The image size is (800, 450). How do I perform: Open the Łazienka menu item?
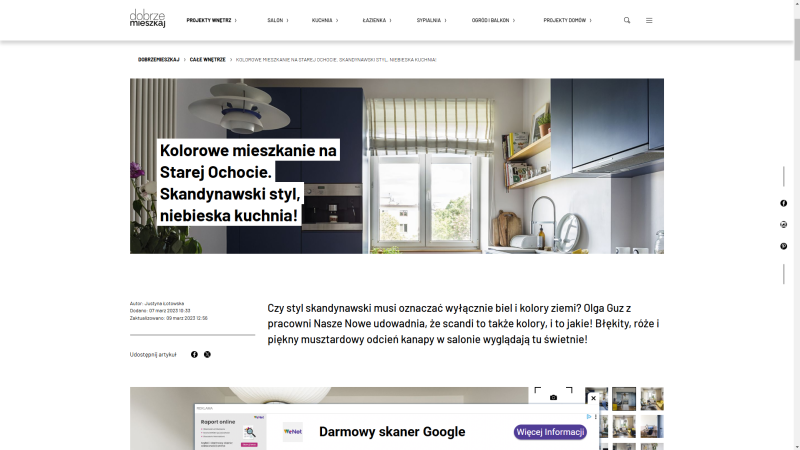[376, 20]
